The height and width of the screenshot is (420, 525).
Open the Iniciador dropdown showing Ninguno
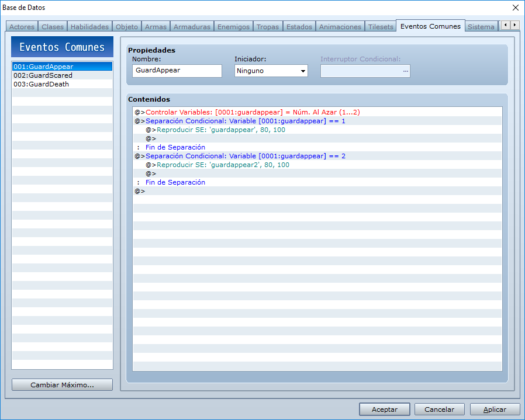click(x=271, y=71)
